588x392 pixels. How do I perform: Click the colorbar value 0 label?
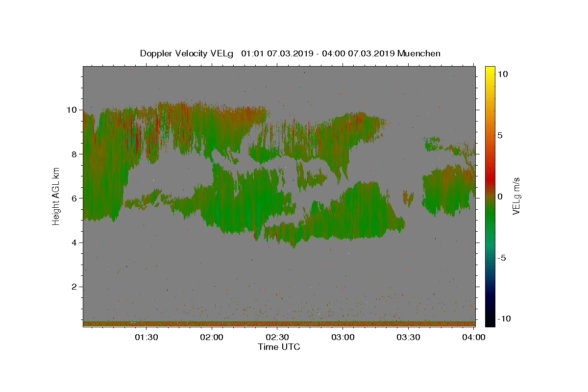500,196
